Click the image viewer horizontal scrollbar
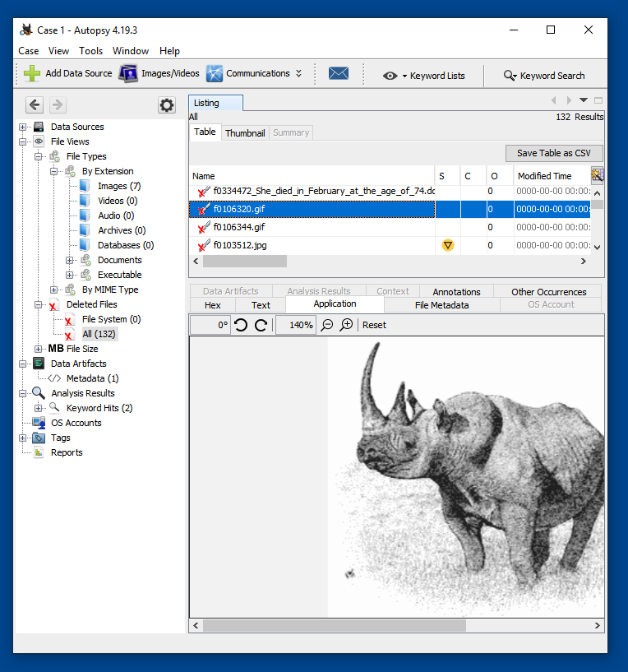This screenshot has height=672, width=628. point(334,626)
